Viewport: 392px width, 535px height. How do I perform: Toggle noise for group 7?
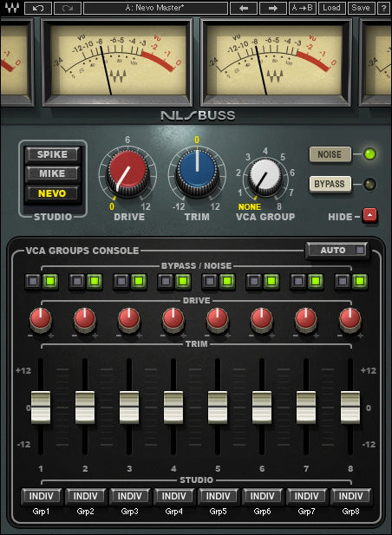pos(316,281)
